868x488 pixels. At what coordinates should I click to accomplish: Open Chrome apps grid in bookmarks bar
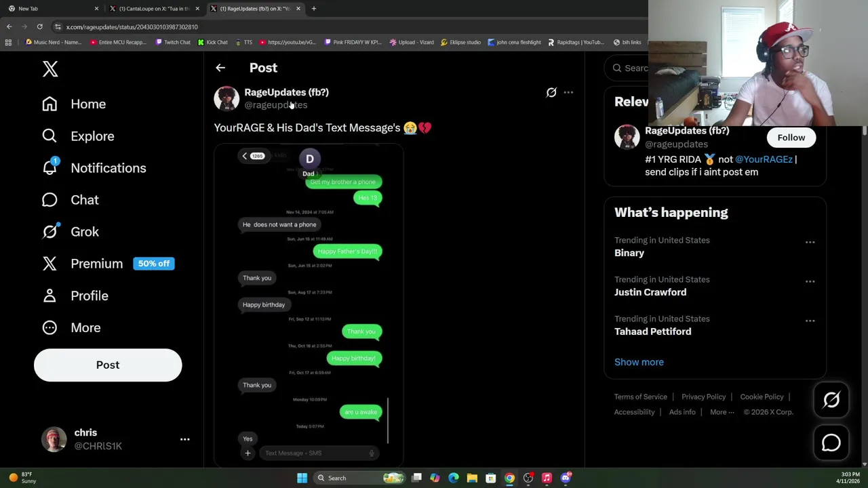click(x=8, y=42)
